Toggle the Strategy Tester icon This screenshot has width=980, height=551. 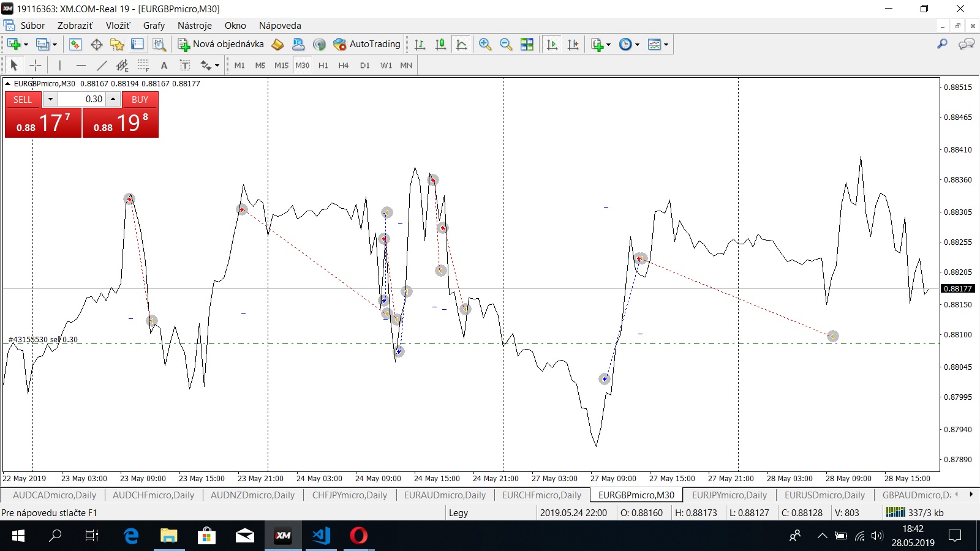click(159, 44)
